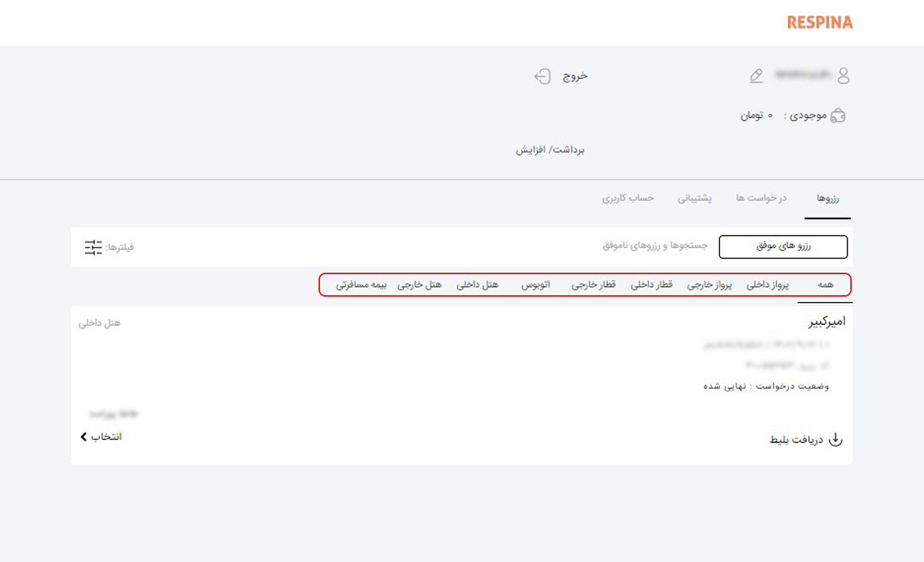Select the رزرو های موفق toggle
Viewport: 924px width, 562px height.
pos(783,246)
